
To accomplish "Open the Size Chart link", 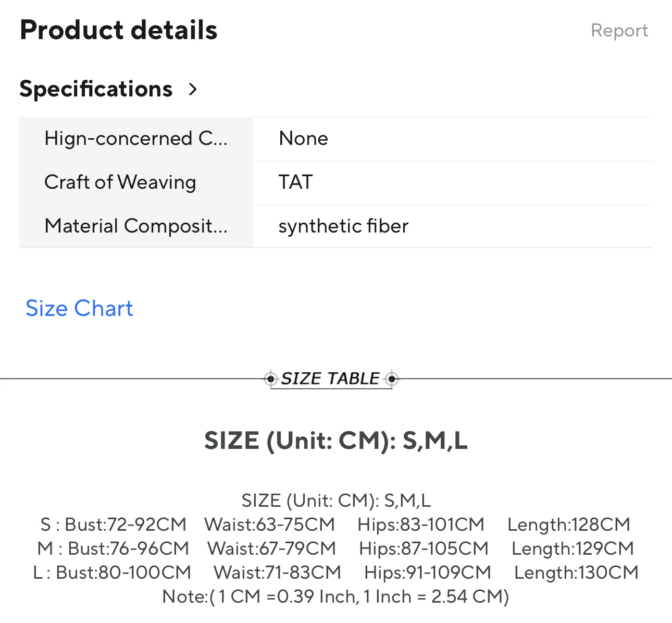I will [x=79, y=309].
